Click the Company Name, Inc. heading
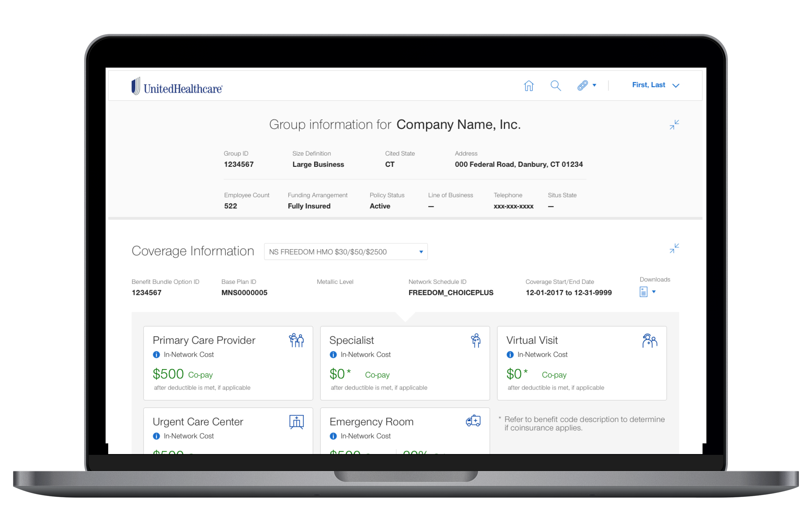The height and width of the screenshot is (511, 812). tap(458, 124)
